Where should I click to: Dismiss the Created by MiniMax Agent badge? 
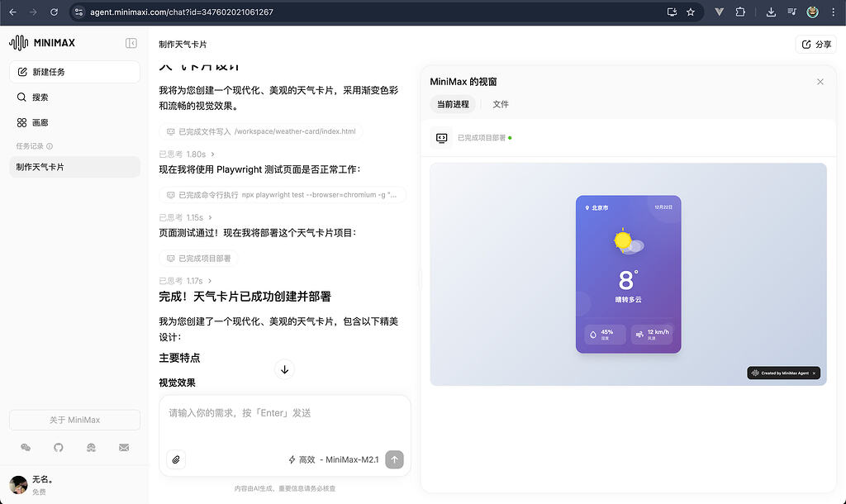coord(814,373)
